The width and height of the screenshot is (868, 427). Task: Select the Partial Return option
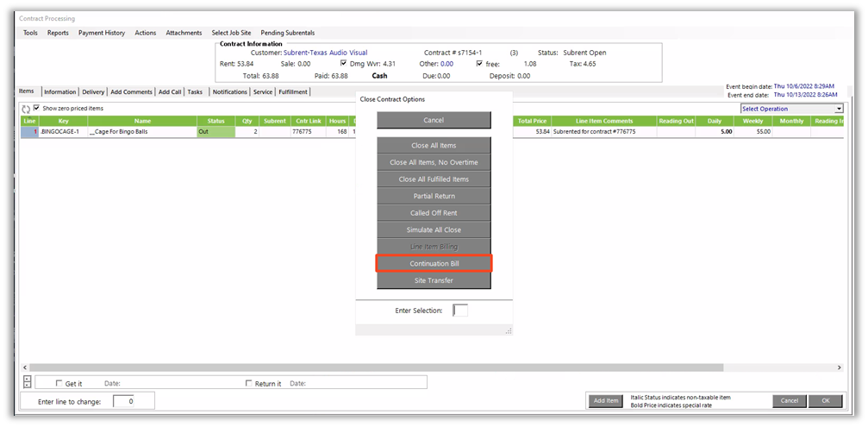(x=434, y=196)
